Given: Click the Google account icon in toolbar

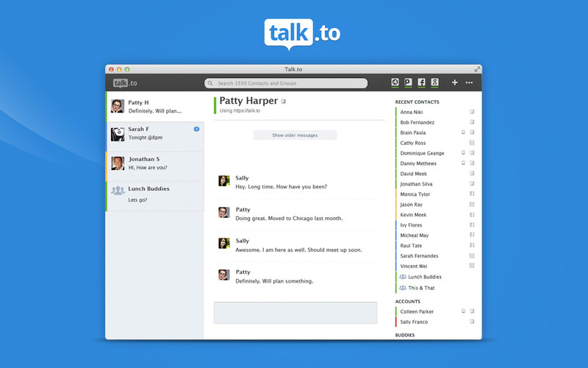Looking at the screenshot, I should pyautogui.click(x=434, y=82).
